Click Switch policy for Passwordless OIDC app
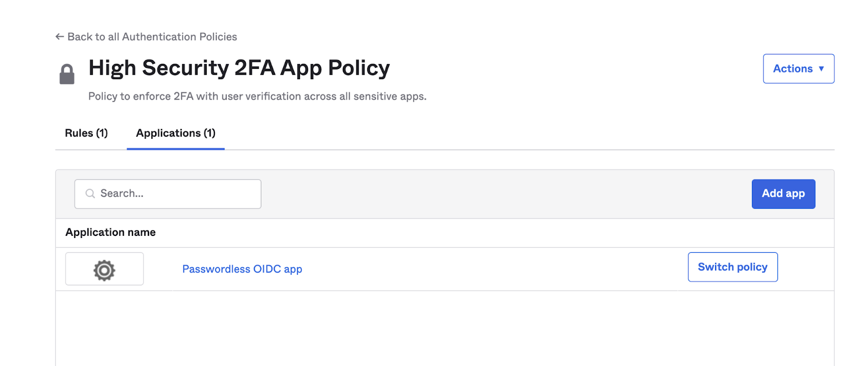Image resolution: width=868 pixels, height=366 pixels. tap(732, 267)
